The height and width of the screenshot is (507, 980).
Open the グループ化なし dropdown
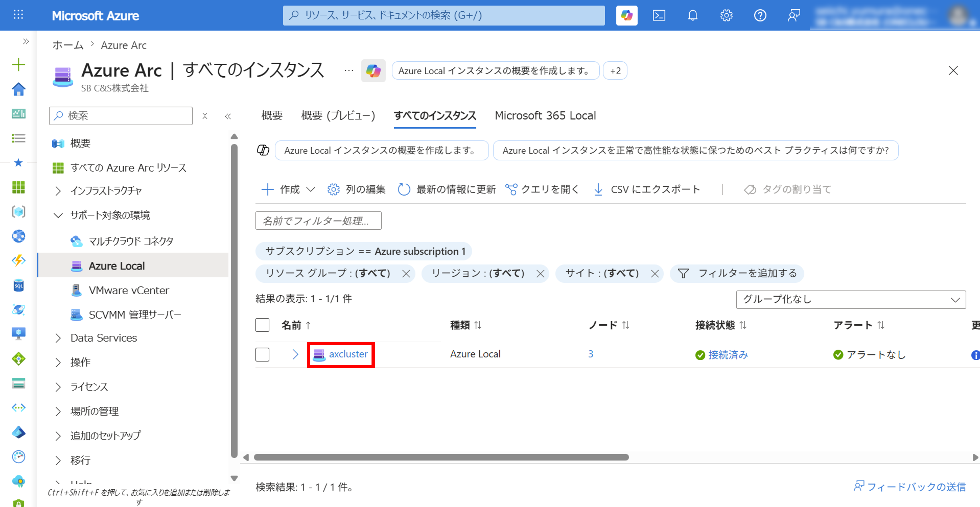point(851,299)
